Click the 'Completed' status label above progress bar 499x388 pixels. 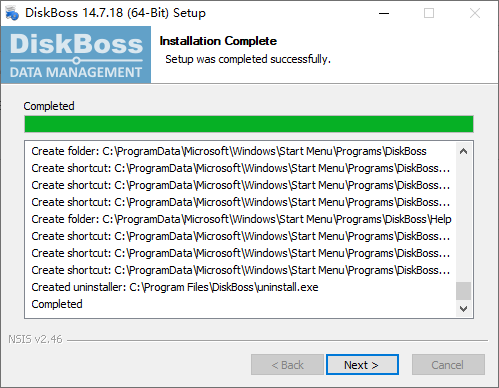pyautogui.click(x=49, y=106)
